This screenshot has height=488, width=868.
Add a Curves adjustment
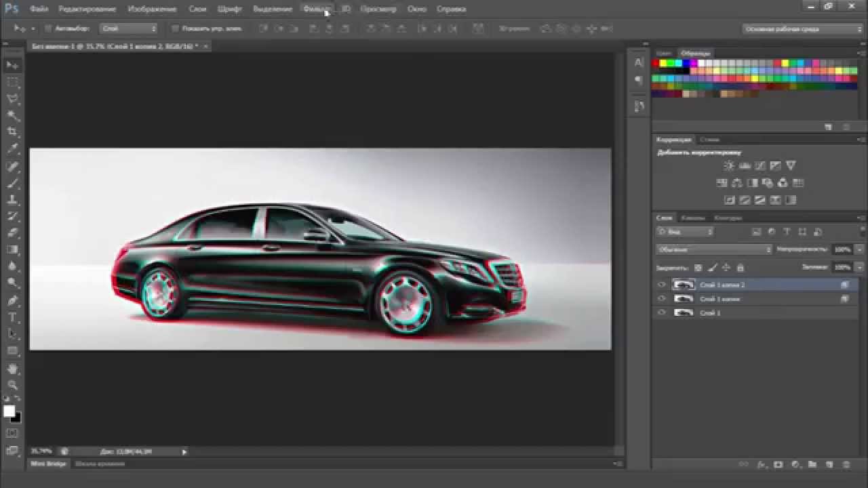[760, 165]
